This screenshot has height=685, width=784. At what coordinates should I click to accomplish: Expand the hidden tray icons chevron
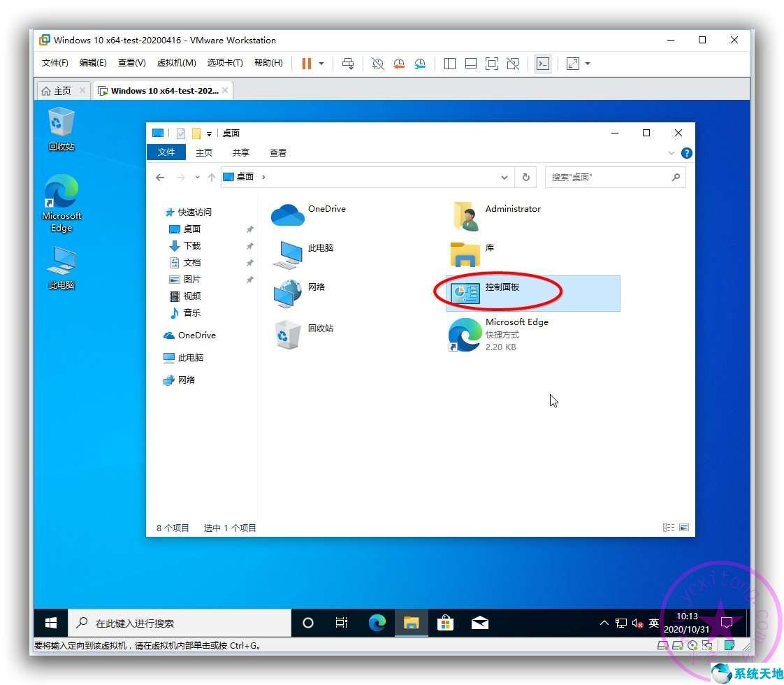[604, 622]
